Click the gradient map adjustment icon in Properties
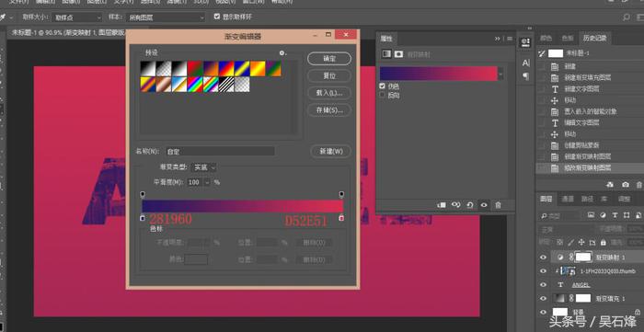The image size is (644, 332). coord(386,54)
